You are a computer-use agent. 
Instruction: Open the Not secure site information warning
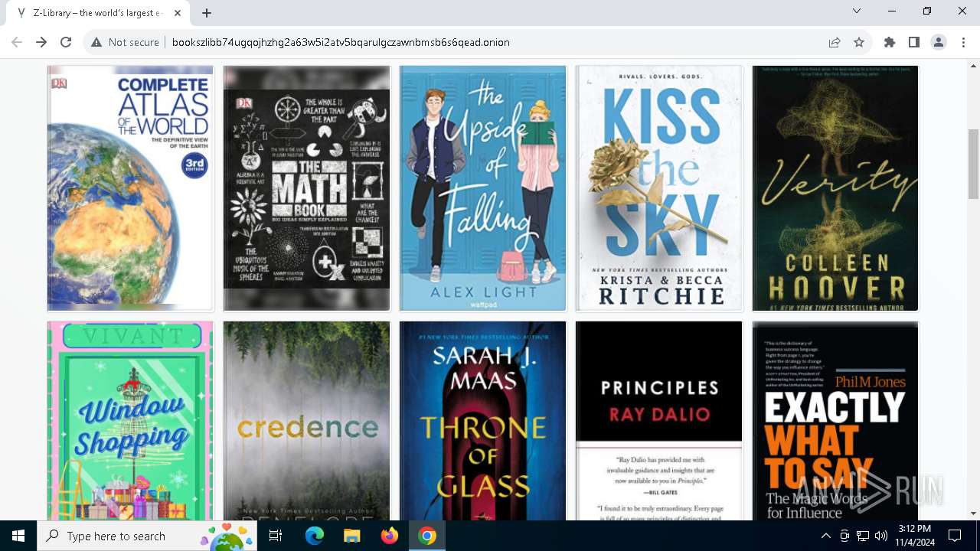(x=125, y=42)
